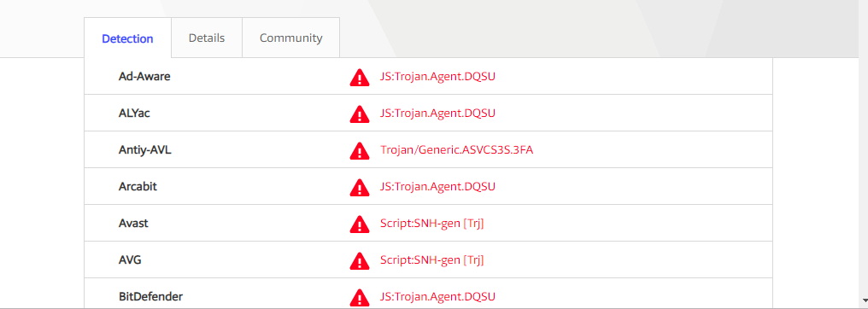Click the Avast detection warning icon
The height and width of the screenshot is (309, 868).
[360, 224]
